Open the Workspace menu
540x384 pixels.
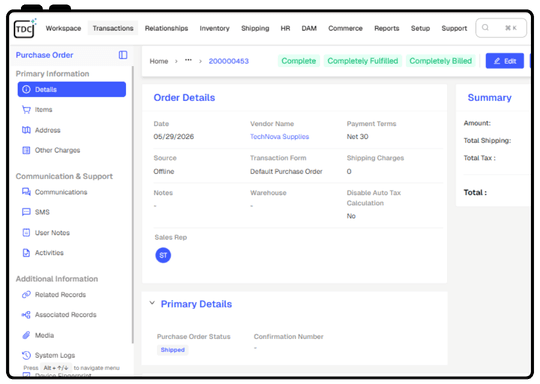tap(63, 28)
